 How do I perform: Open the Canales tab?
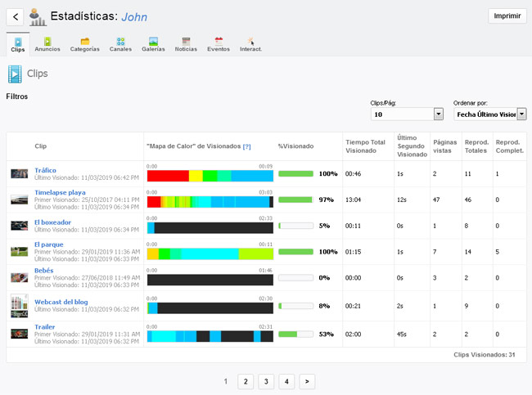(120, 44)
